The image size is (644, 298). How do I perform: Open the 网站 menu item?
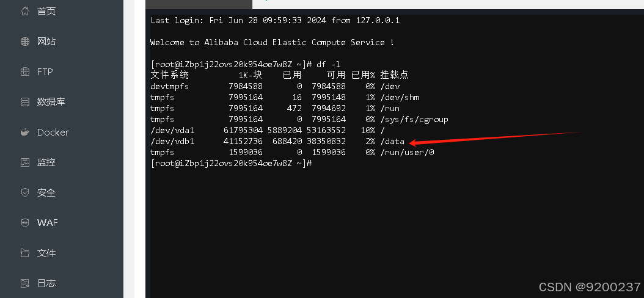pos(46,42)
